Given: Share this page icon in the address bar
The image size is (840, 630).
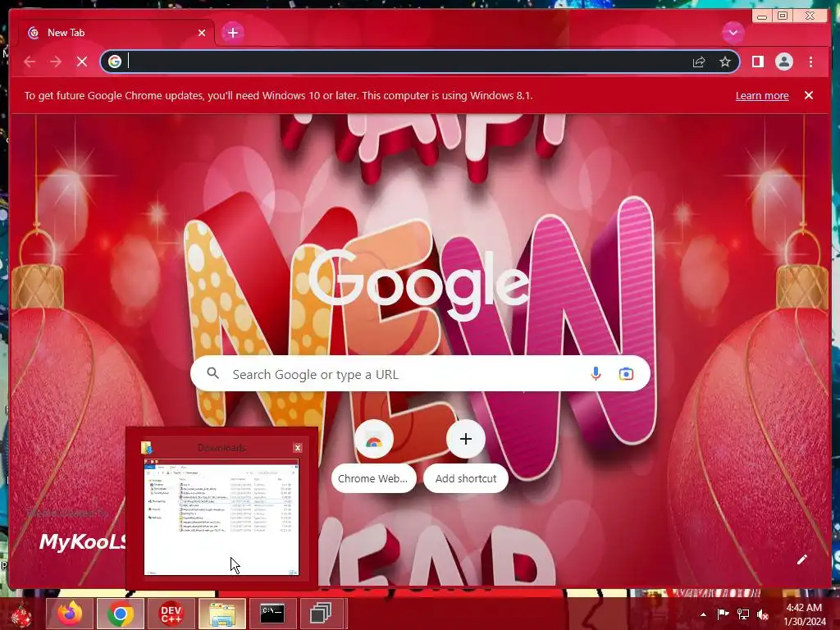Looking at the screenshot, I should pos(699,62).
